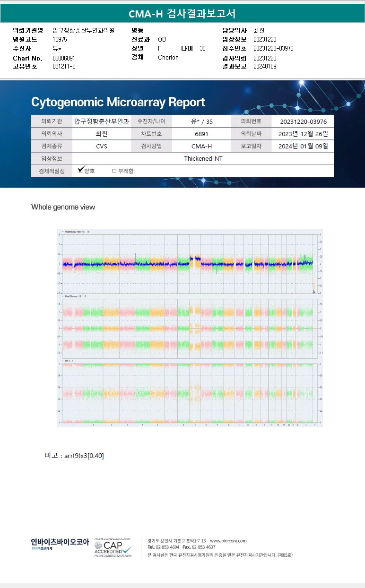The width and height of the screenshot is (365, 588).
Task: Click the chromosome 1 label on the x-axis
Action: coord(73,425)
